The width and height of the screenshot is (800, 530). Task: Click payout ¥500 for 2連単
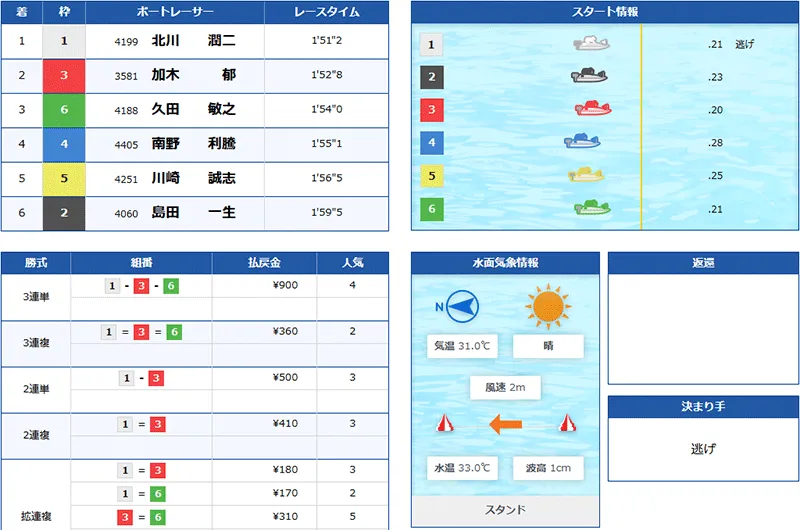[285, 377]
